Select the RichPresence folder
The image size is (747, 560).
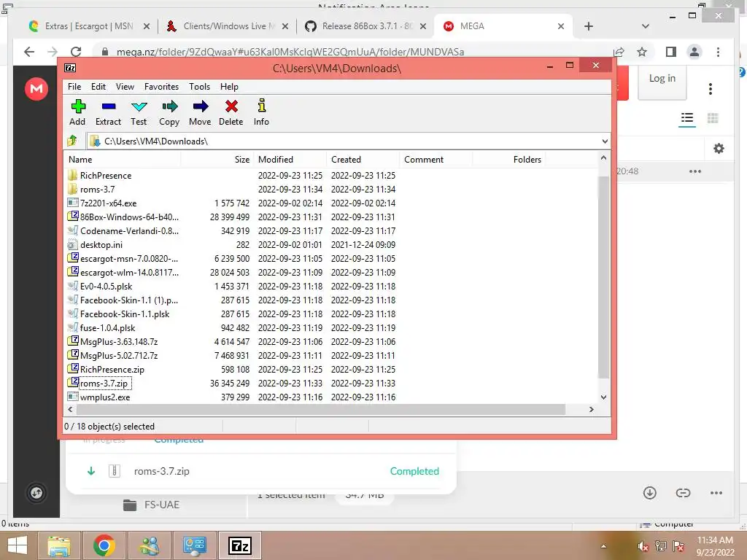tap(106, 175)
